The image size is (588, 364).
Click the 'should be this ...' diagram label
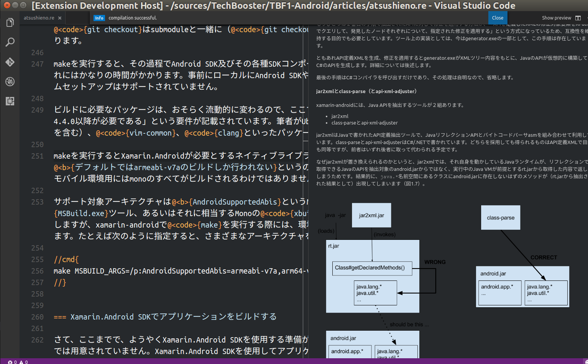(409, 325)
